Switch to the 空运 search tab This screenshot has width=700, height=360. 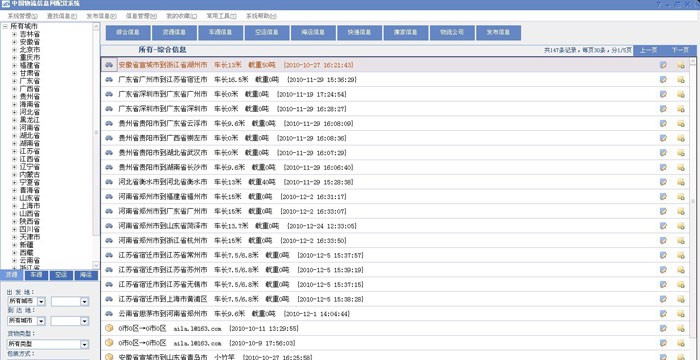tap(61, 275)
